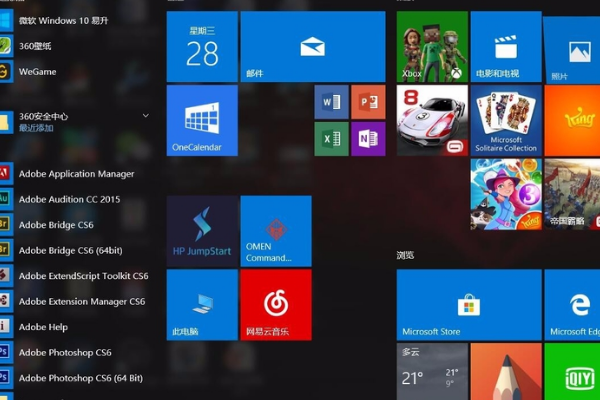Screen dimensions: 600x400
Task: Launch Adobe Photoshop CS6 (64 Bit)
Action: [80, 378]
